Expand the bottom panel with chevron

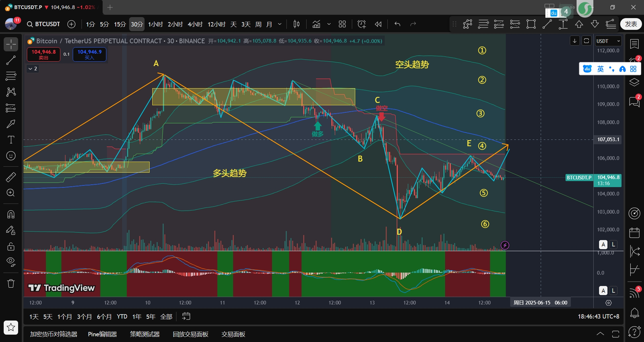[600, 334]
